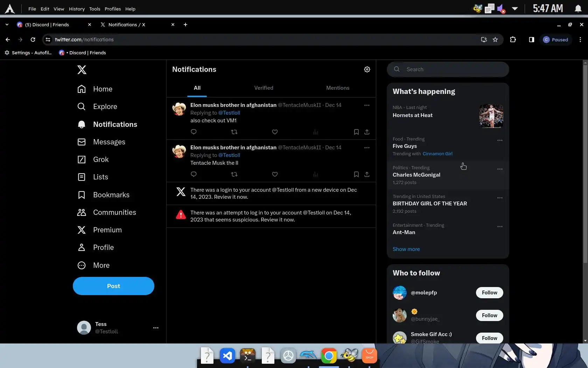
Task: Open the Tools menu in the menu bar
Action: (x=94, y=9)
